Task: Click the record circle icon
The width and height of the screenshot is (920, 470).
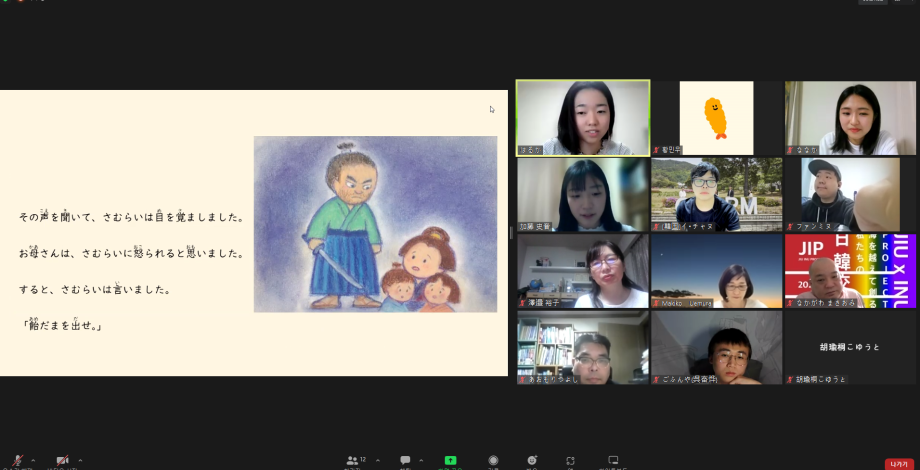Action: click(x=493, y=460)
